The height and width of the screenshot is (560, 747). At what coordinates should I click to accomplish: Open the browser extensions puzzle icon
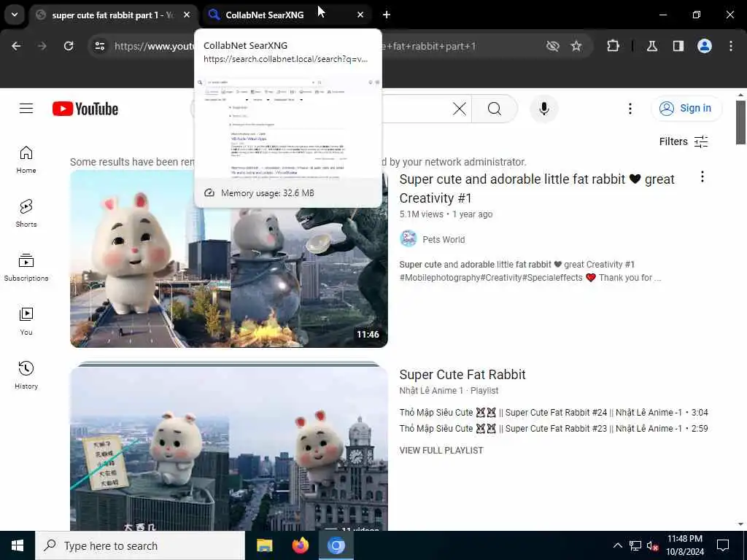pyautogui.click(x=613, y=46)
